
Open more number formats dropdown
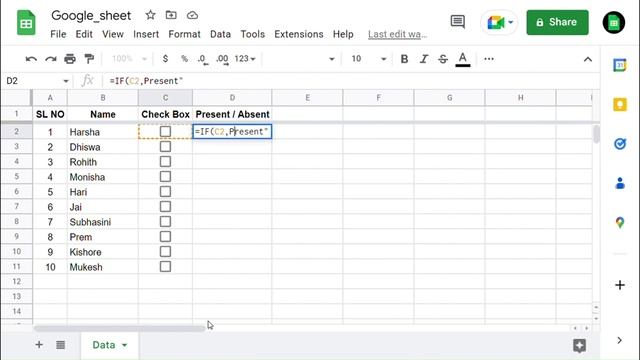pos(245,59)
